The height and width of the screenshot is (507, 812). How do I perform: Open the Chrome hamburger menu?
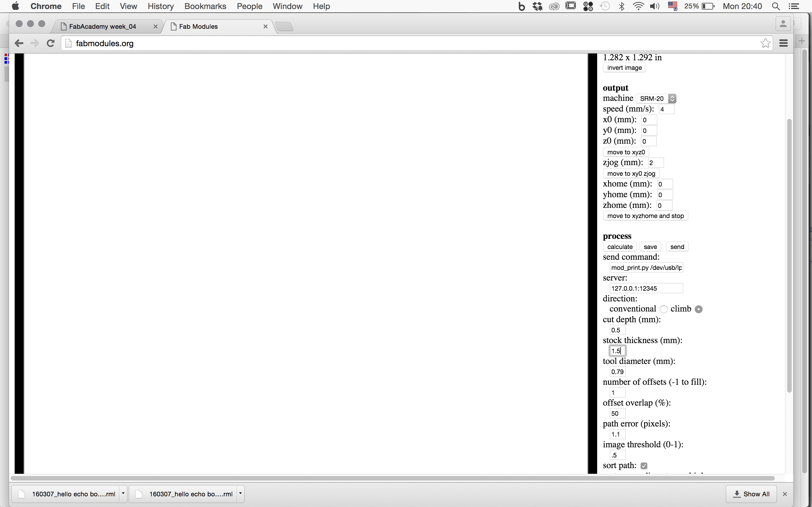(784, 43)
